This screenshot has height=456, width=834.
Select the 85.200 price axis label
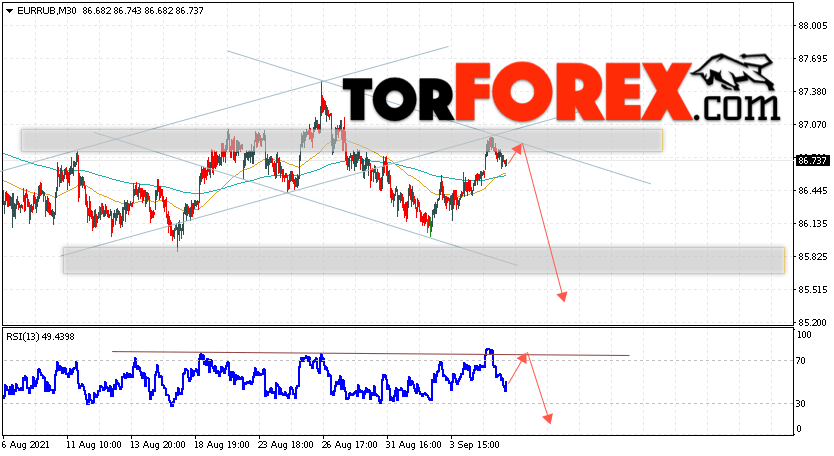[x=812, y=322]
